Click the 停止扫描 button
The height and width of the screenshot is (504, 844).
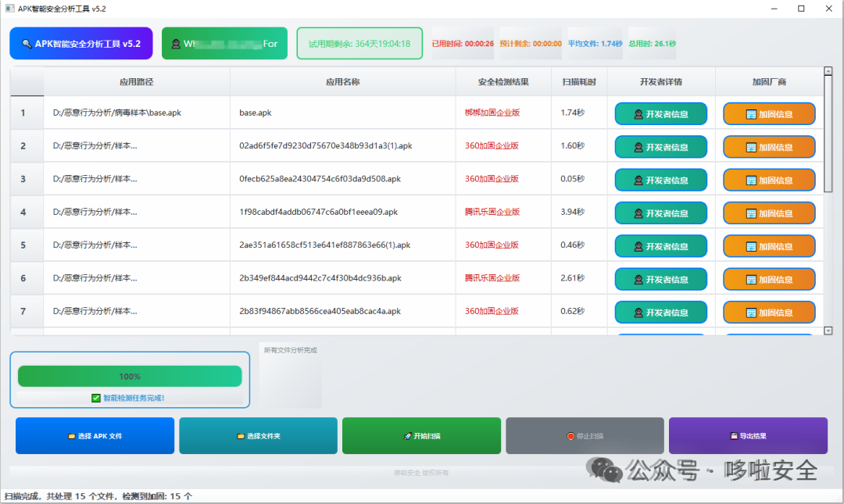(x=585, y=435)
